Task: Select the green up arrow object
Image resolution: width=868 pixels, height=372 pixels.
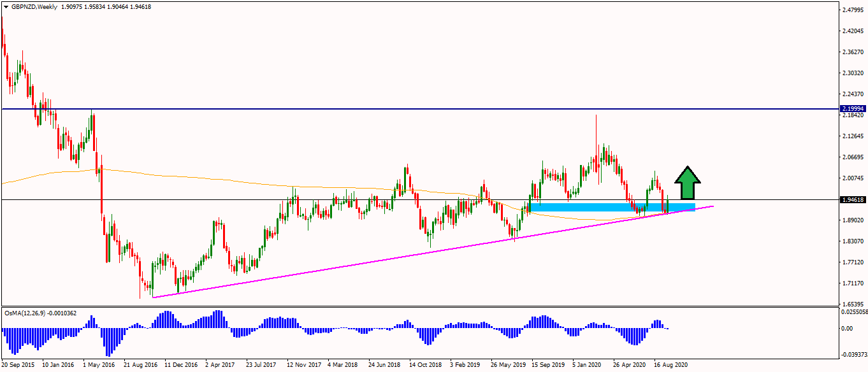Action: (688, 183)
